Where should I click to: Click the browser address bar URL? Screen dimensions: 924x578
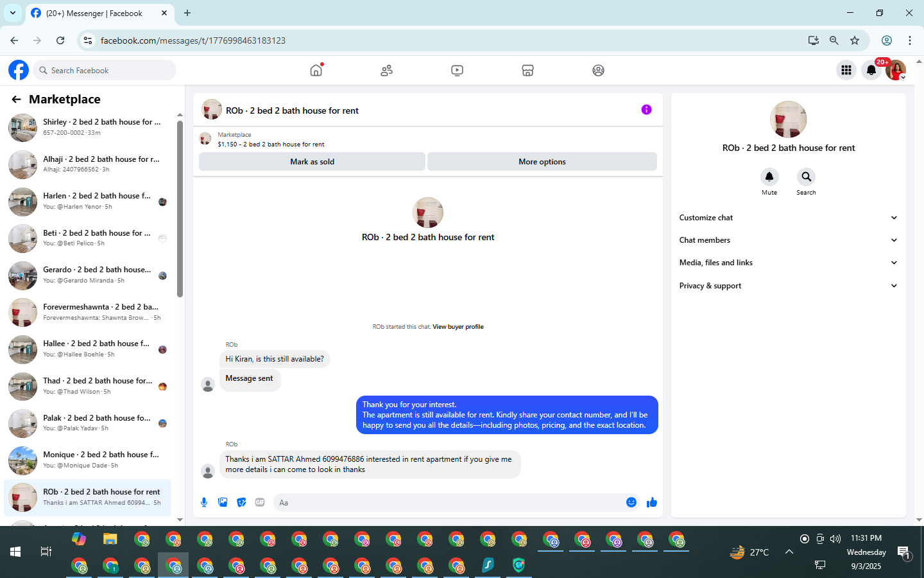[193, 40]
